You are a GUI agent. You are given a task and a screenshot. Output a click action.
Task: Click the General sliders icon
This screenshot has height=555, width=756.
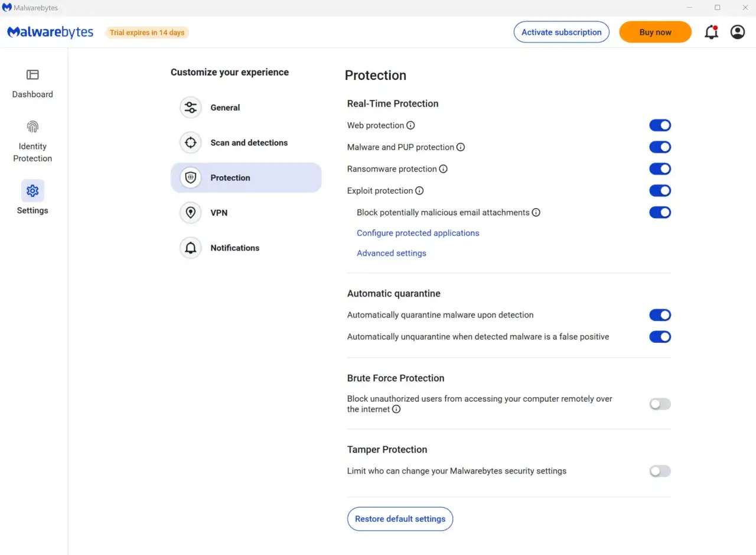[190, 108]
